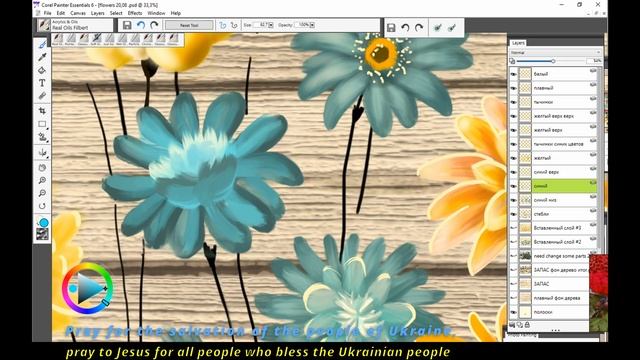
Task: Click the 'синий' layer thumbnail
Action: (525, 186)
